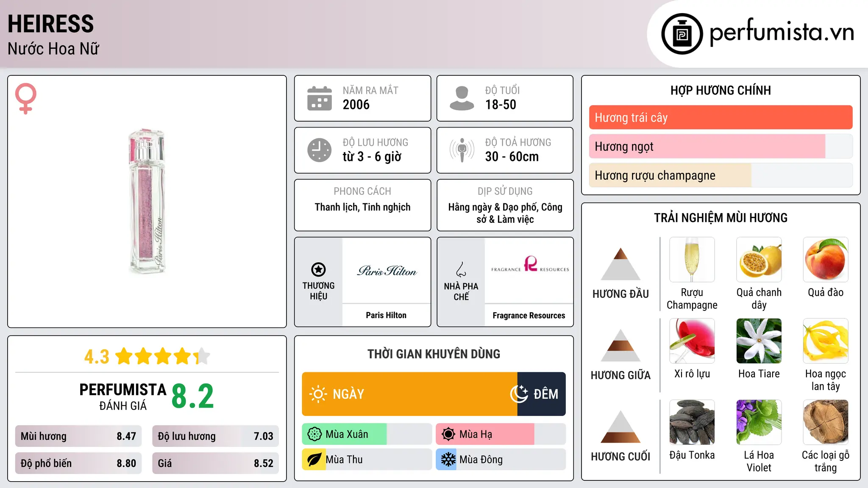Click the Mùi hương 8.47 score row
868x488 pixels.
click(x=78, y=436)
